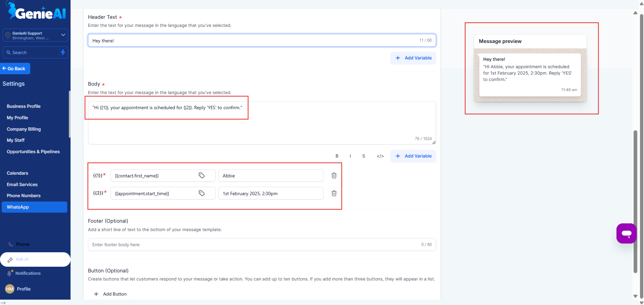Click Go Back in the sidebar
Screen dimensions: 644x305
coord(15,69)
